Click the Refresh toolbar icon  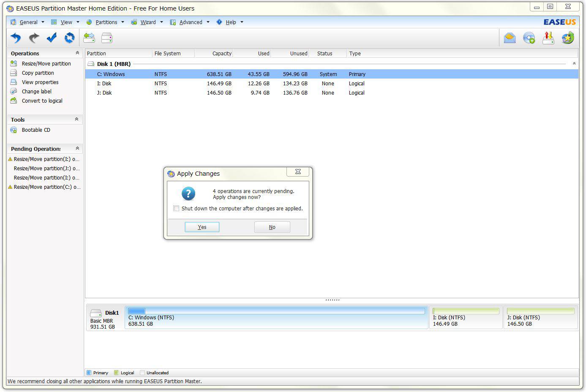[x=69, y=38]
